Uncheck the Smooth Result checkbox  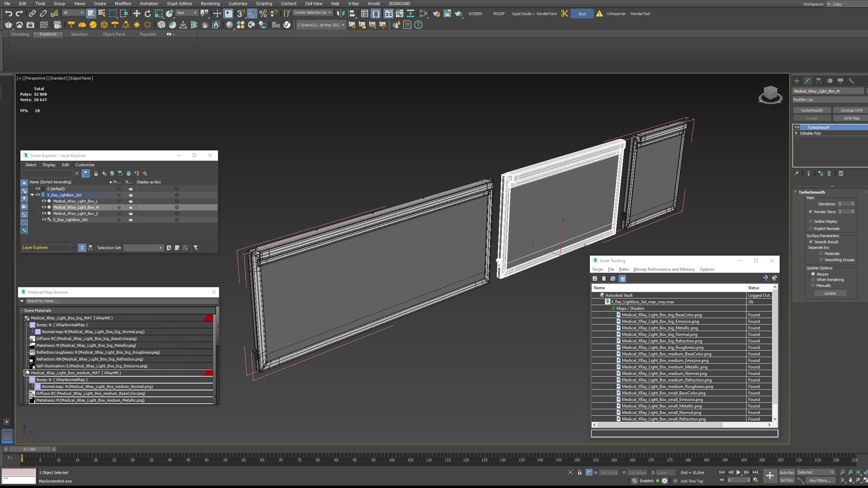[x=811, y=242]
